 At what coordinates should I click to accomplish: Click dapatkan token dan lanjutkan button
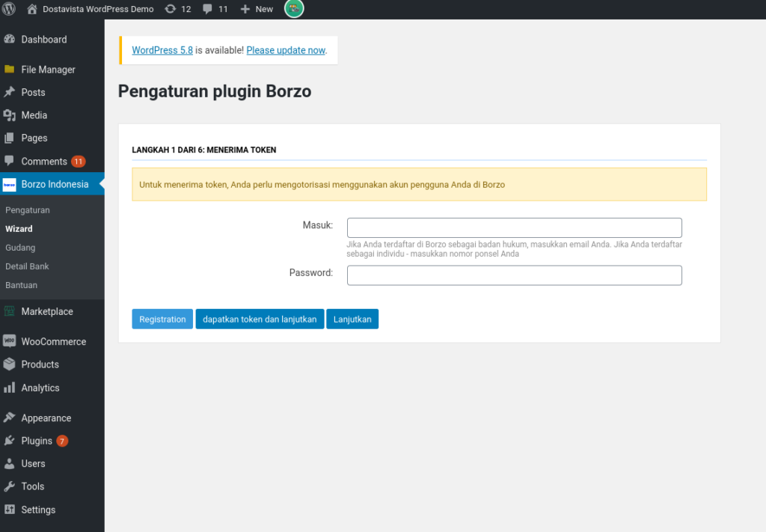pyautogui.click(x=260, y=319)
